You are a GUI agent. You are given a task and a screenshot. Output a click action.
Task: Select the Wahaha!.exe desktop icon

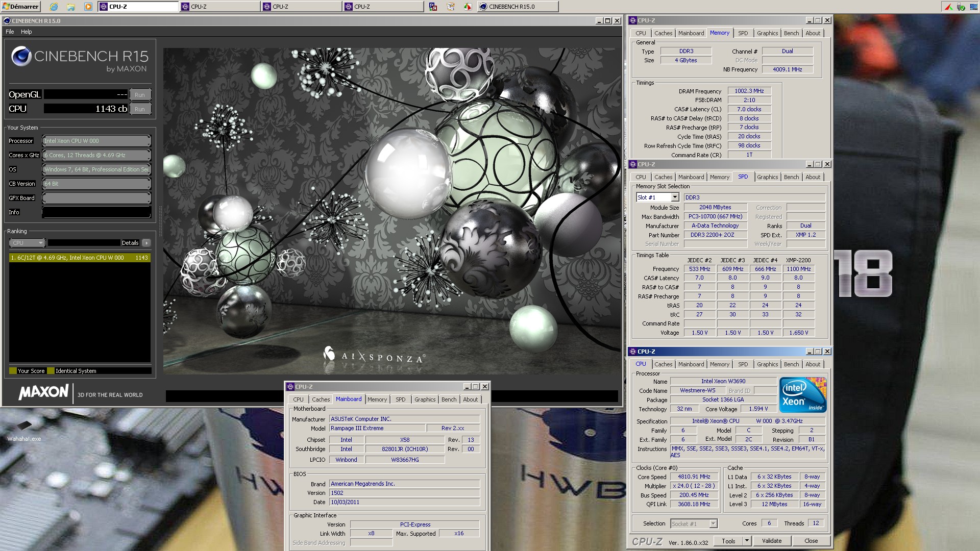[x=24, y=431]
